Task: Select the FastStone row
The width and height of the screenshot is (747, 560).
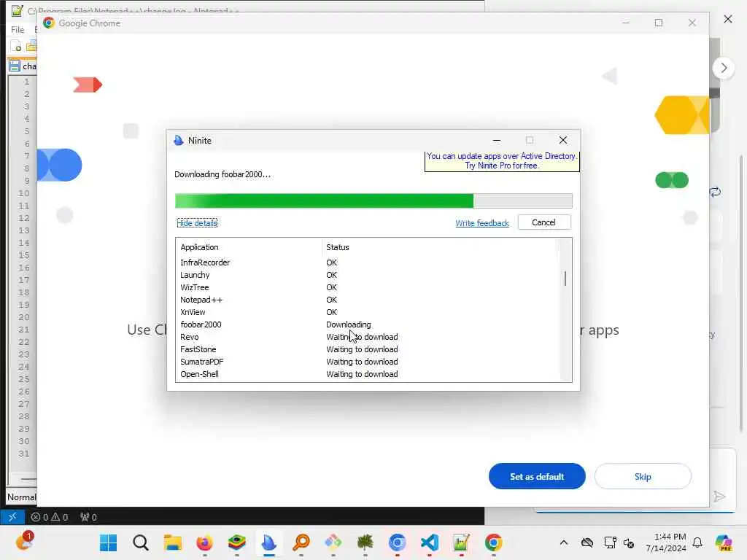Action: (367, 349)
